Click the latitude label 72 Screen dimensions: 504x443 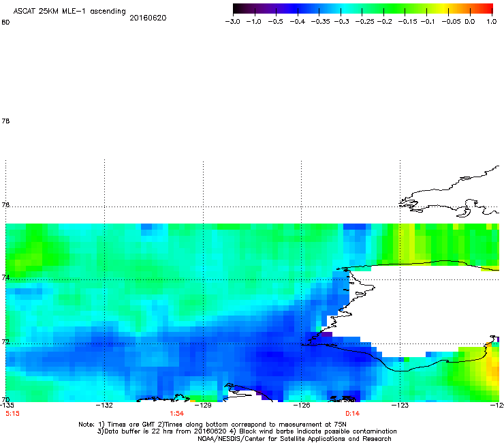pyautogui.click(x=5, y=341)
